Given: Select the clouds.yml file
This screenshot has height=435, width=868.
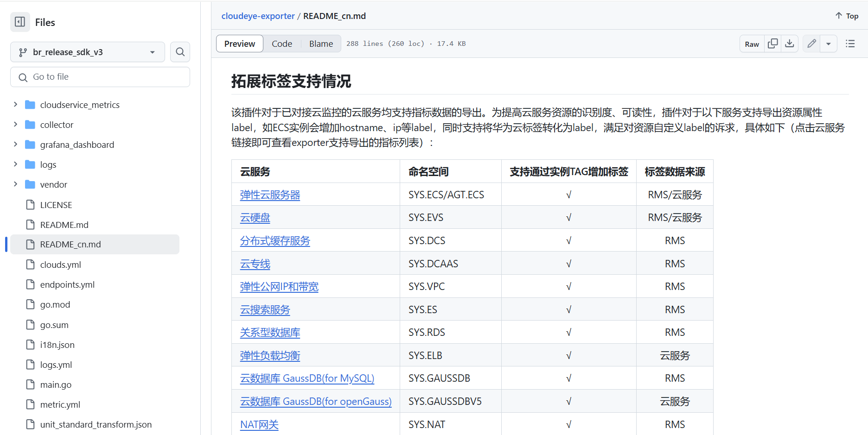Looking at the screenshot, I should (x=61, y=264).
